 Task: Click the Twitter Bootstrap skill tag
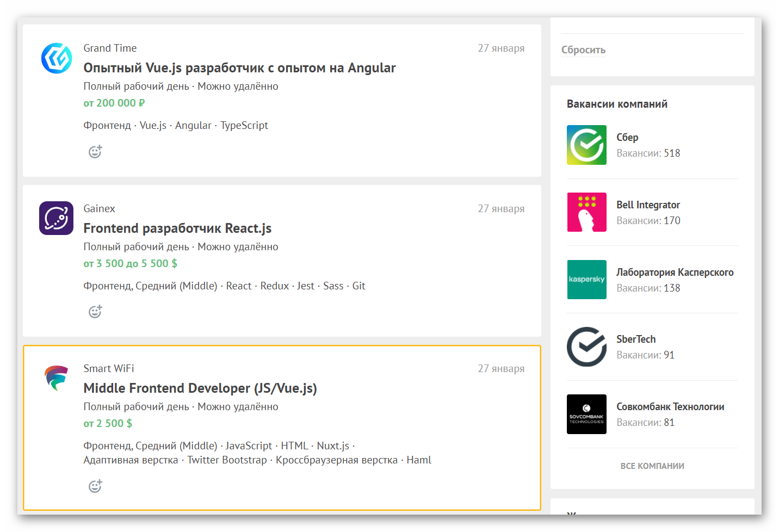pos(227,460)
